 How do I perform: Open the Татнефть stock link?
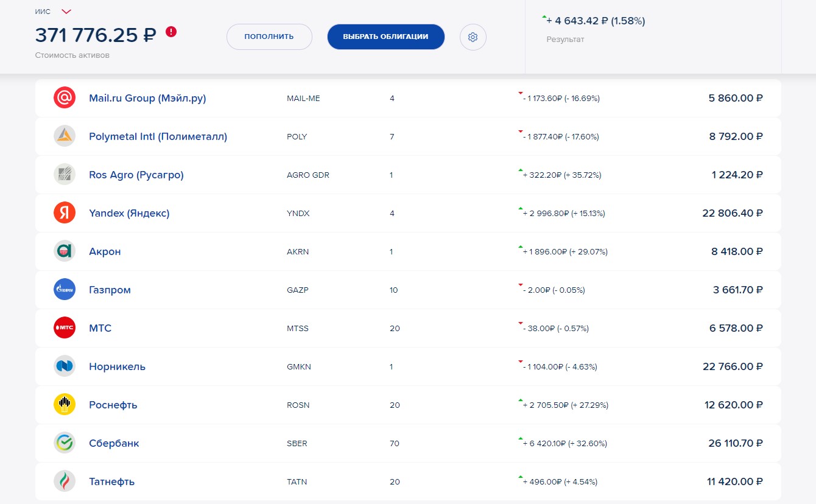pos(111,481)
